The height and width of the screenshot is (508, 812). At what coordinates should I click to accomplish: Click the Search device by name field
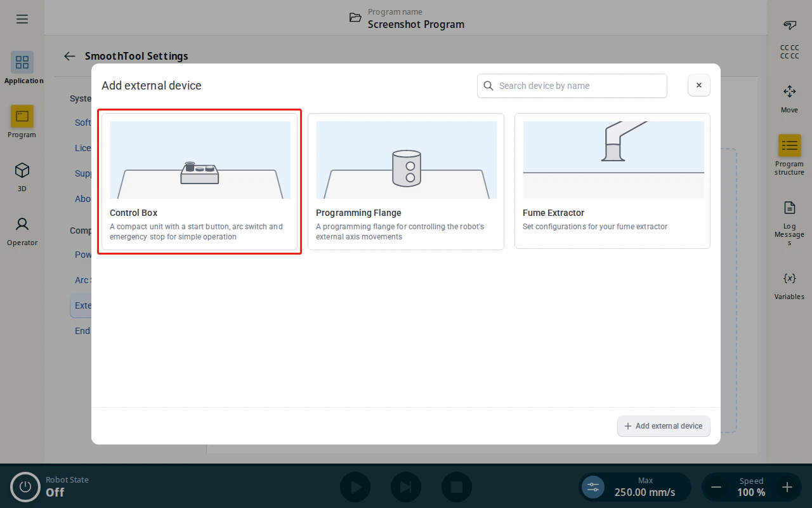pos(572,86)
